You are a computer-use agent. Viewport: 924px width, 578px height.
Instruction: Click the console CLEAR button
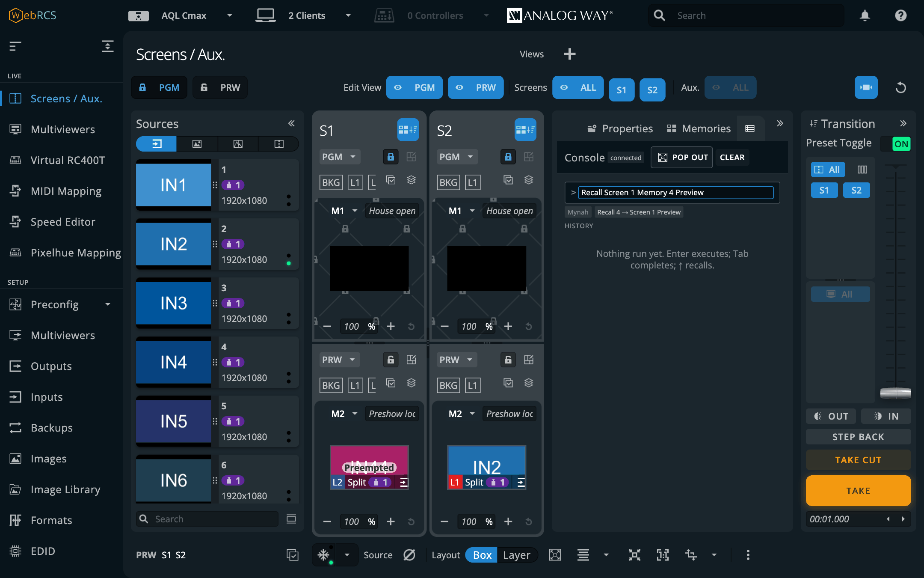click(732, 157)
